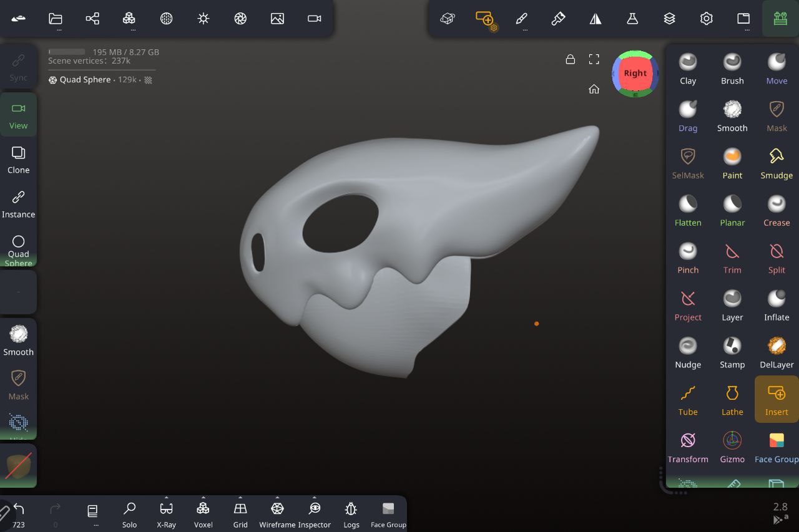Open the Files menu folder icon
The width and height of the screenshot is (799, 532).
point(56,19)
